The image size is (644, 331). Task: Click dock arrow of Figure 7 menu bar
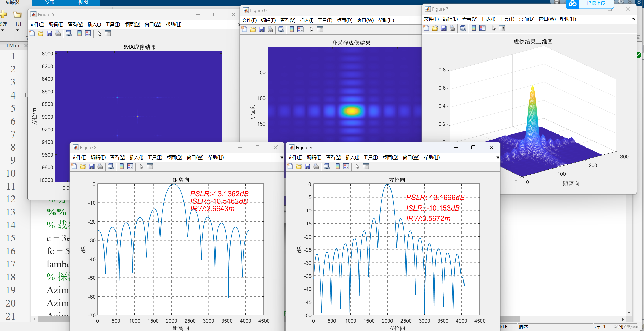coord(634,19)
